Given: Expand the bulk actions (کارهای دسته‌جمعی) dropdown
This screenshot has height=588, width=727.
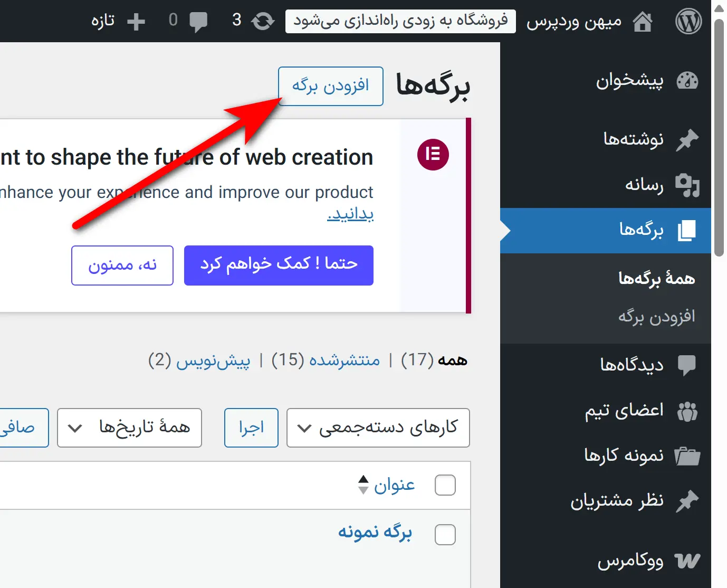Looking at the screenshot, I should point(378,428).
